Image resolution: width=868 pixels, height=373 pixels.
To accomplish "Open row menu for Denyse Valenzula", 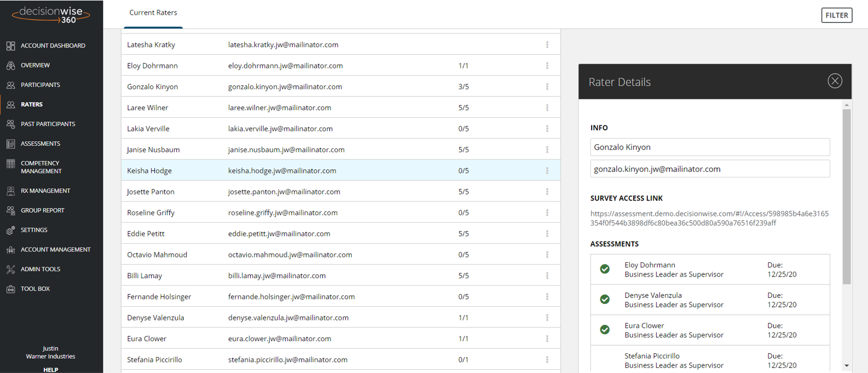I will click(547, 318).
